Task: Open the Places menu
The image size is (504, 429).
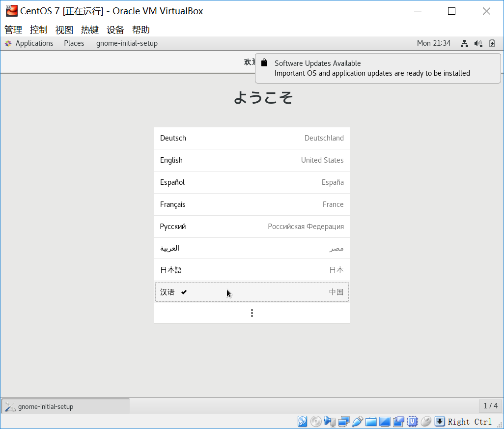Action: click(74, 43)
